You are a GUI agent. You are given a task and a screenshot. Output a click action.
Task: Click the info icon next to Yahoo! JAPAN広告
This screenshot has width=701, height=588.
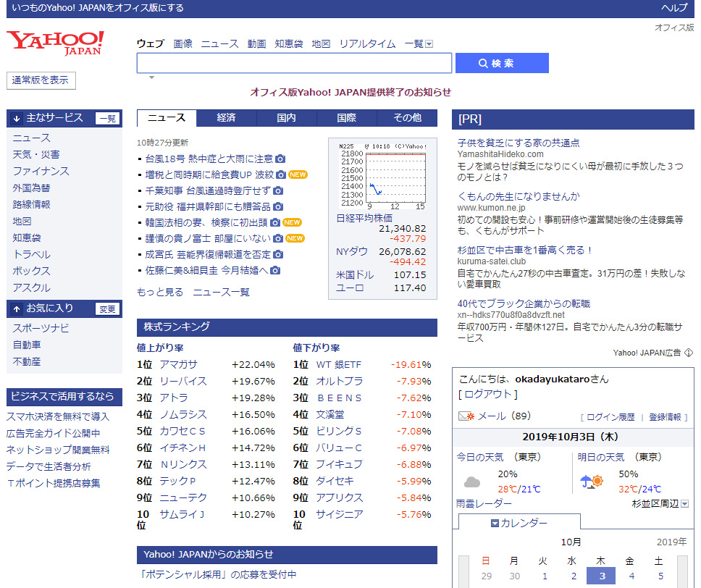pos(687,353)
